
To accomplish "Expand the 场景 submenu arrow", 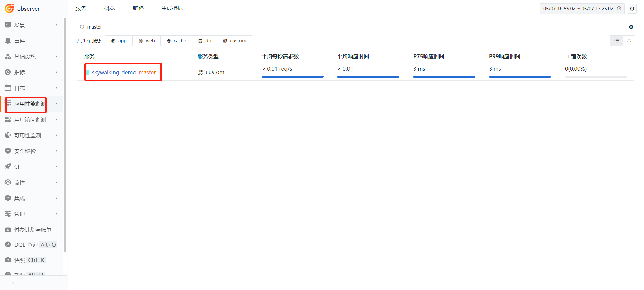I will pyautogui.click(x=56, y=25).
